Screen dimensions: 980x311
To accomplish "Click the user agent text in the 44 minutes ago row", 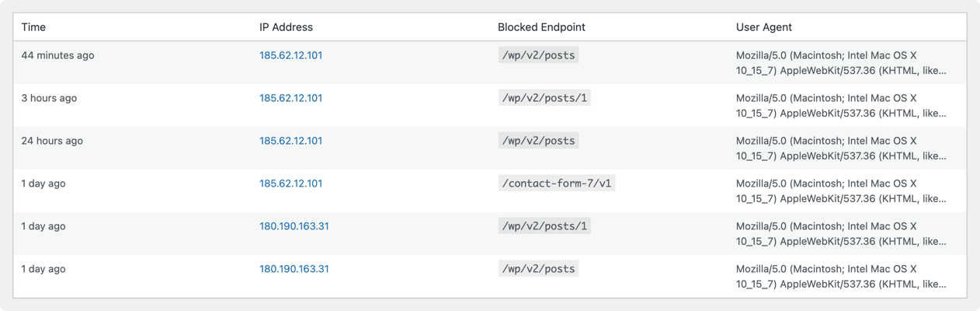I will pos(841,63).
